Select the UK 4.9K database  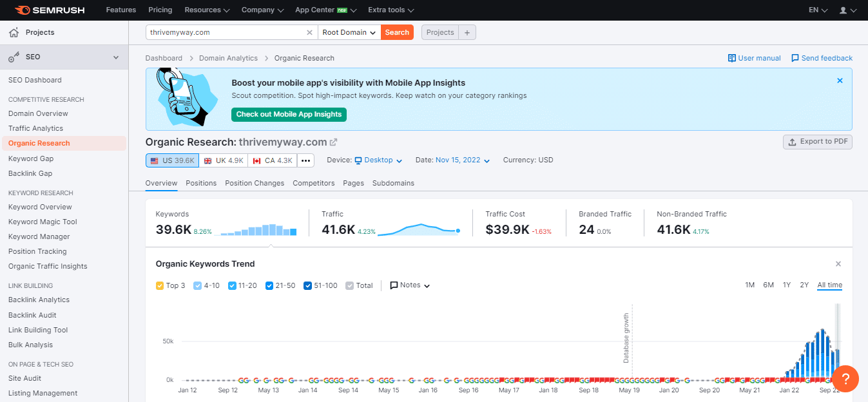click(223, 160)
